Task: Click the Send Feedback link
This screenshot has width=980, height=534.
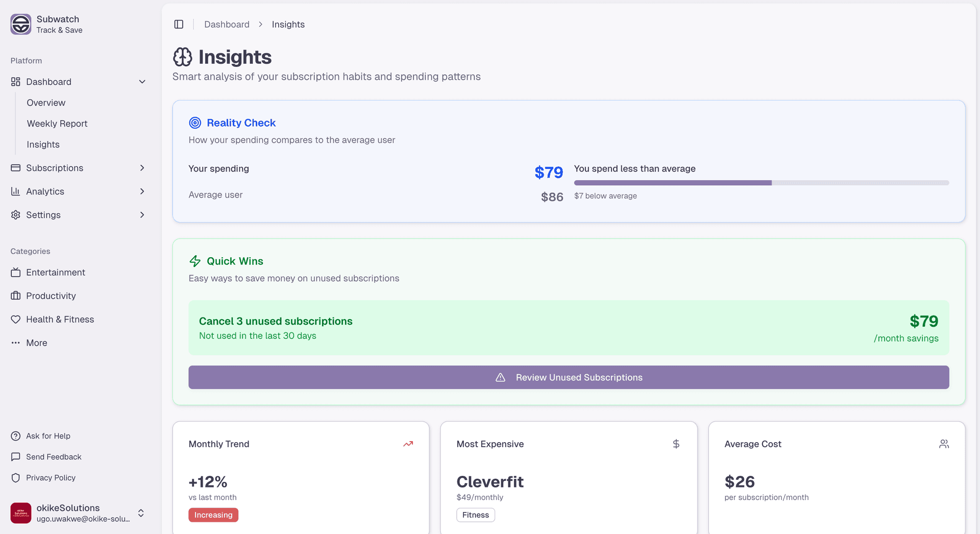Action: click(x=54, y=457)
